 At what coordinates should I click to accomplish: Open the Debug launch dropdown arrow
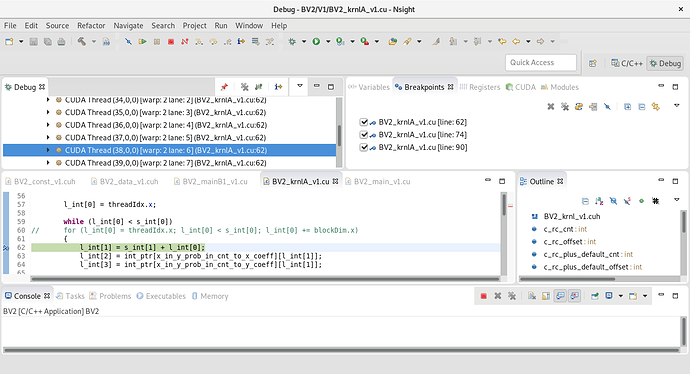(x=304, y=41)
